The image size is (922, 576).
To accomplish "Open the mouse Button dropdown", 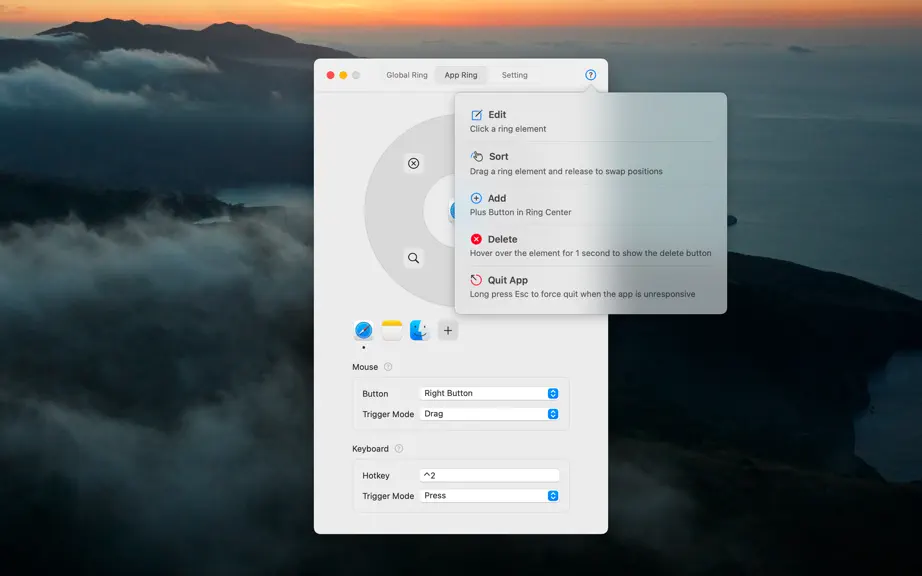I will coord(489,393).
